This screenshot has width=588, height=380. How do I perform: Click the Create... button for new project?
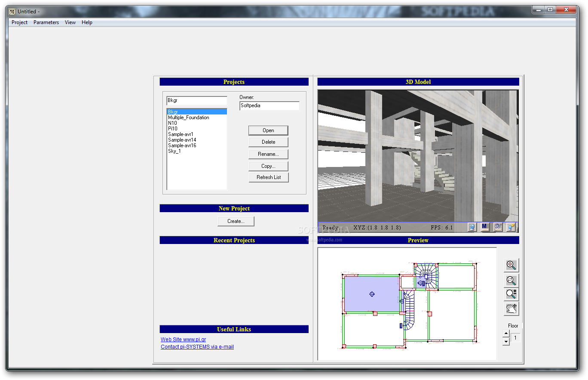[x=236, y=221]
